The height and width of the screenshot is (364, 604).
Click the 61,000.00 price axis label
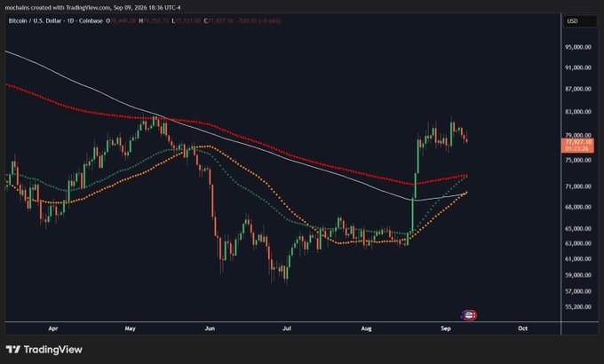(x=578, y=259)
